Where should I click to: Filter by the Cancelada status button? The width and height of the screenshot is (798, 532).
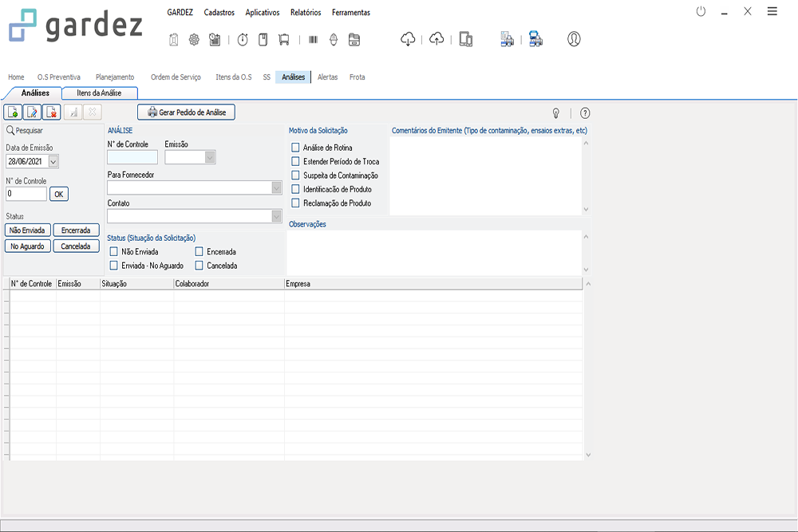point(76,246)
